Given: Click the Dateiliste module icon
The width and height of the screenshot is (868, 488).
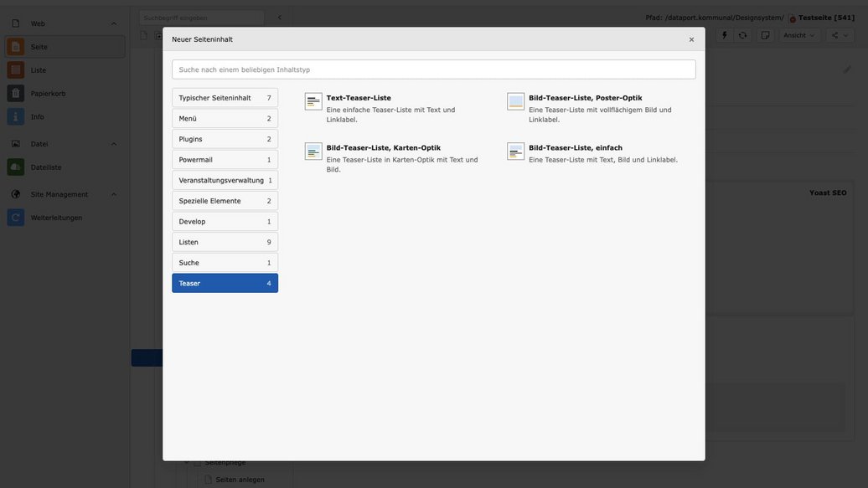Looking at the screenshot, I should (x=16, y=167).
